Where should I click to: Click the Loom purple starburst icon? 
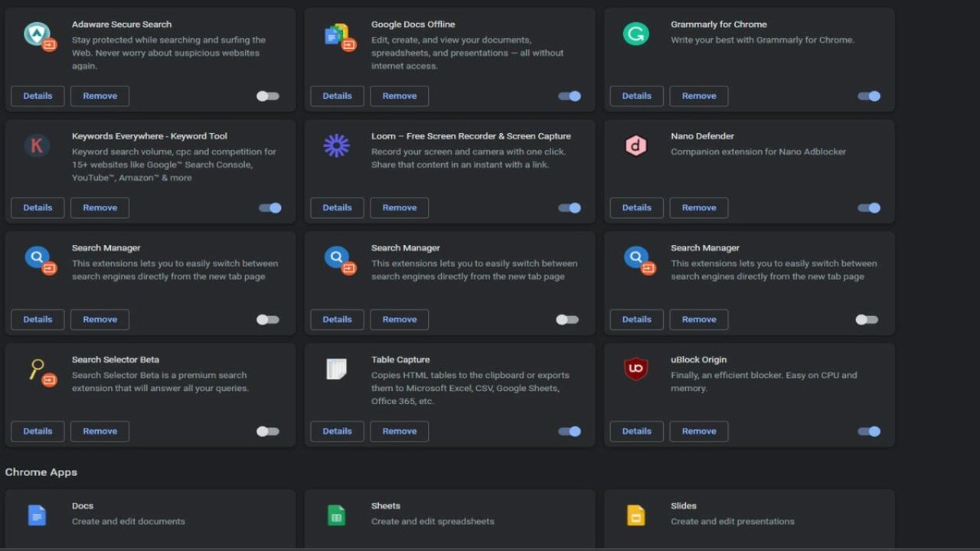pos(336,145)
